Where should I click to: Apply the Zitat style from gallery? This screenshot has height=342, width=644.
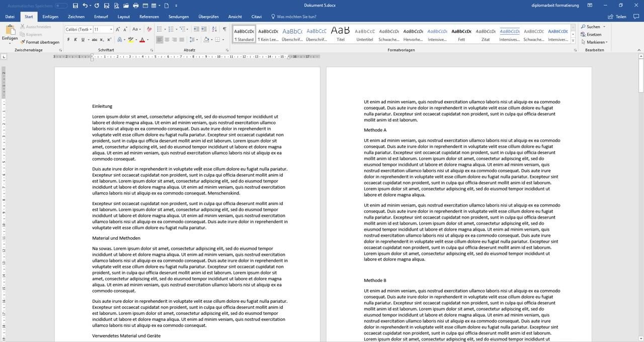[486, 33]
